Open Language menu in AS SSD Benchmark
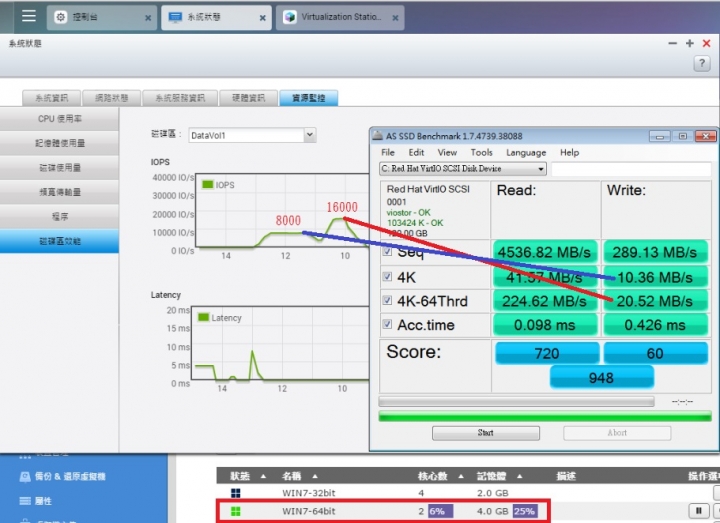The height and width of the screenshot is (523, 720). tap(526, 152)
